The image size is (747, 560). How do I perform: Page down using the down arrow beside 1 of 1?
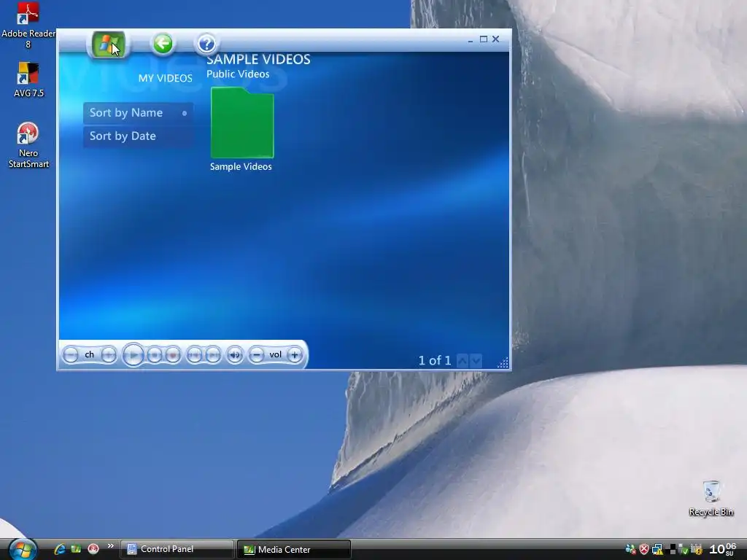(x=476, y=361)
